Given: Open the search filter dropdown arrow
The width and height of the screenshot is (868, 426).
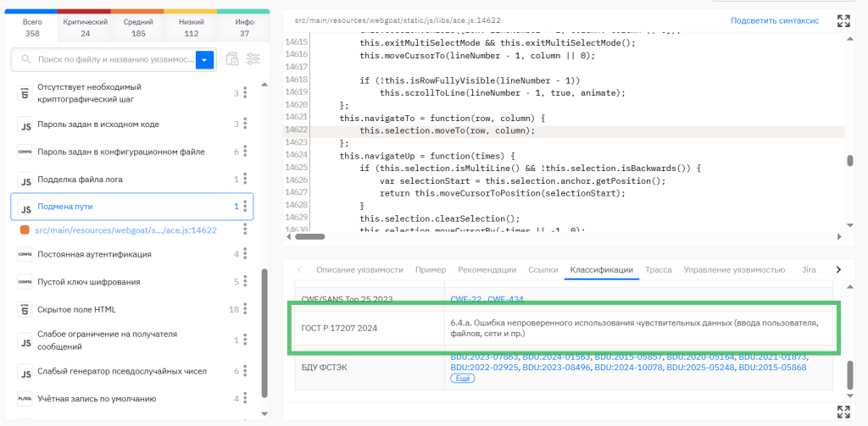Looking at the screenshot, I should tap(205, 60).
